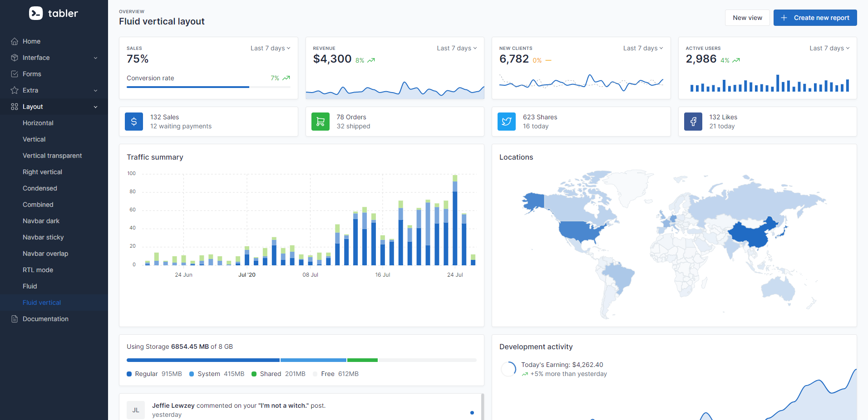Click the Free storage legend swatch
The height and width of the screenshot is (420, 868).
click(315, 374)
